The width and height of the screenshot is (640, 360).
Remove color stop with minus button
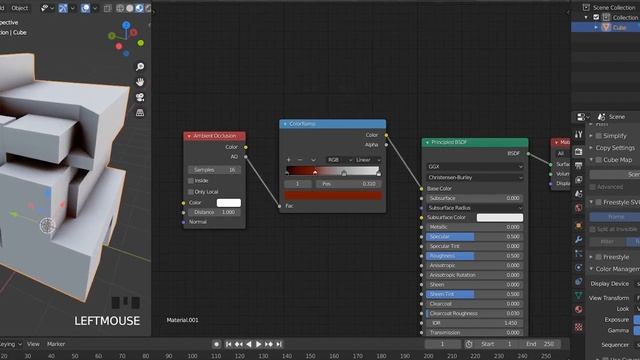[x=300, y=160]
